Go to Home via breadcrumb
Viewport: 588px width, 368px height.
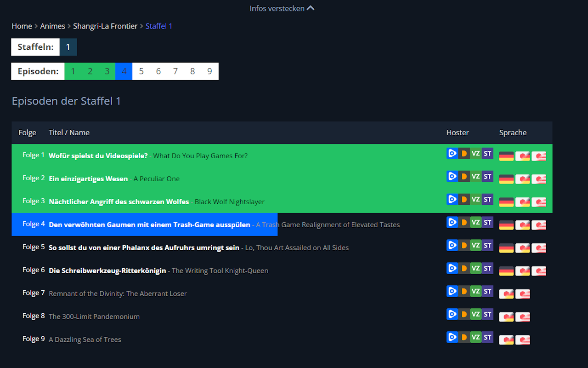(x=22, y=26)
